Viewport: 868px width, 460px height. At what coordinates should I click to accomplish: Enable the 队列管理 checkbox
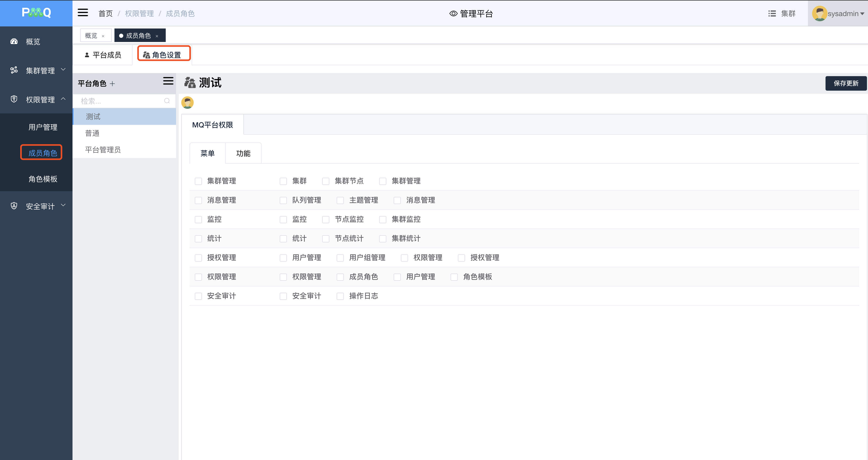coord(283,200)
